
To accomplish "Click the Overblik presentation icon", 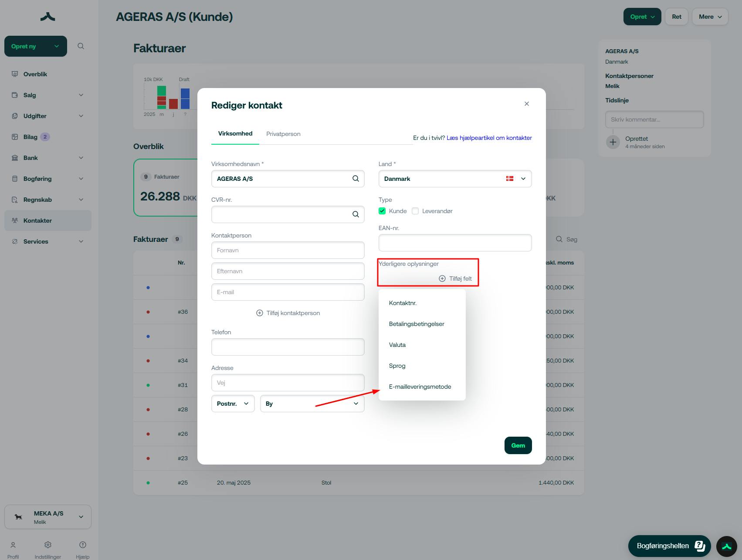I will [x=15, y=74].
